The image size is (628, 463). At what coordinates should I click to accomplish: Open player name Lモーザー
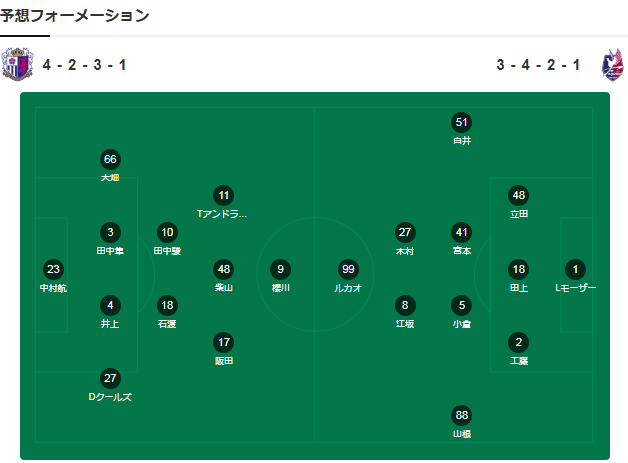coord(575,288)
